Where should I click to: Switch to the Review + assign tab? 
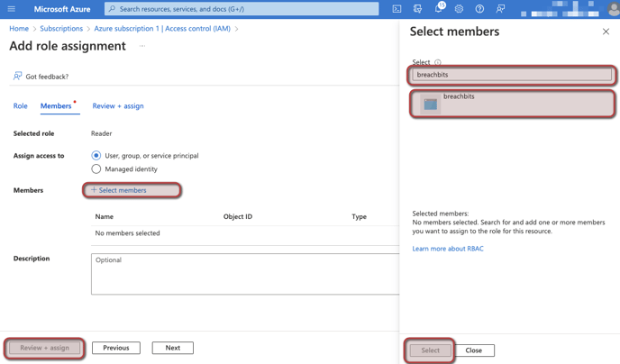(118, 106)
